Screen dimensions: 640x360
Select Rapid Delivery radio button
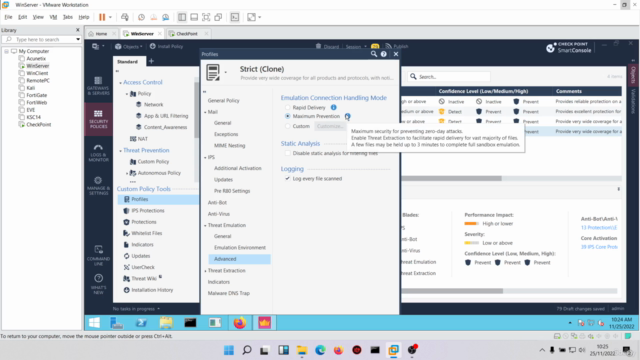[288, 107]
